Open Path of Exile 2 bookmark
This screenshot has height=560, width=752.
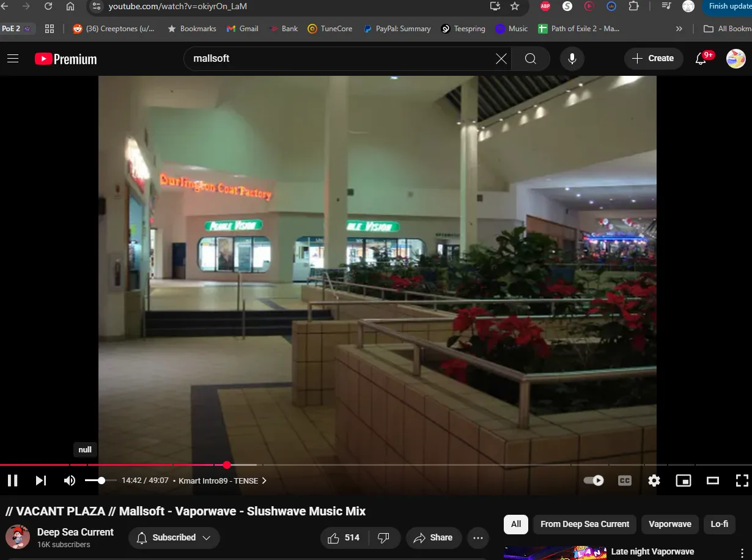point(579,29)
